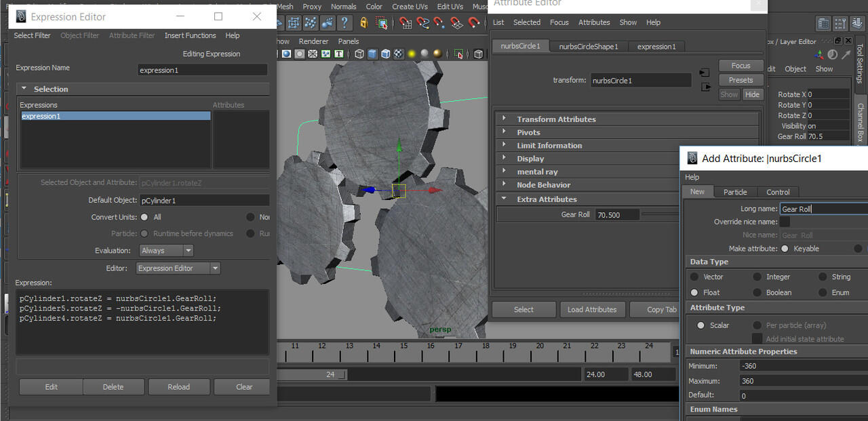Select the lattice points selection mask icon
Image resolution: width=868 pixels, height=421 pixels.
pyautogui.click(x=293, y=22)
